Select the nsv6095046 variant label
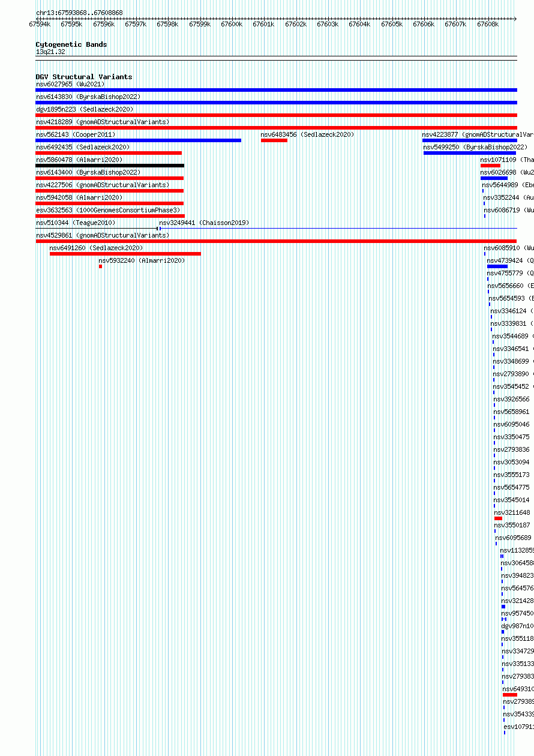 pyautogui.click(x=512, y=424)
